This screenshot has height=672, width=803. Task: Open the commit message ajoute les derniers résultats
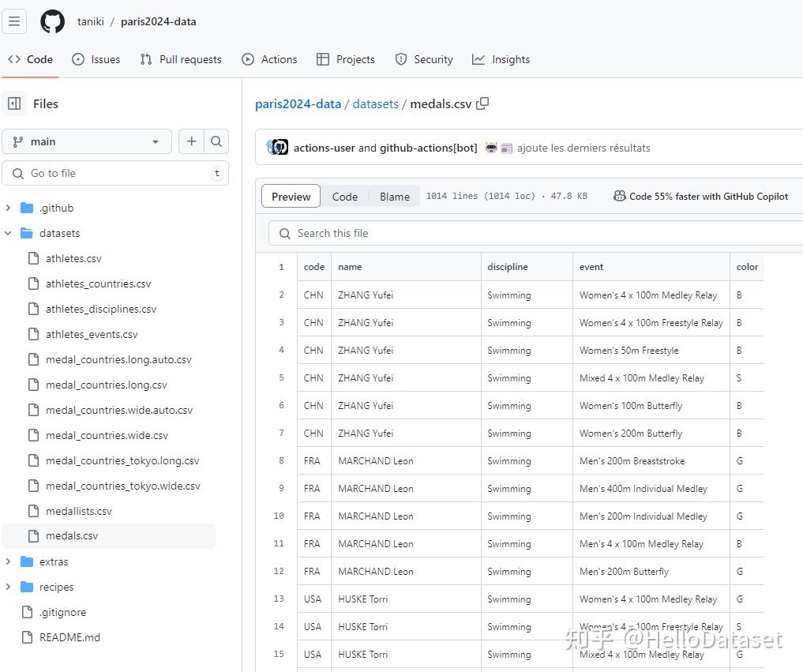click(583, 148)
